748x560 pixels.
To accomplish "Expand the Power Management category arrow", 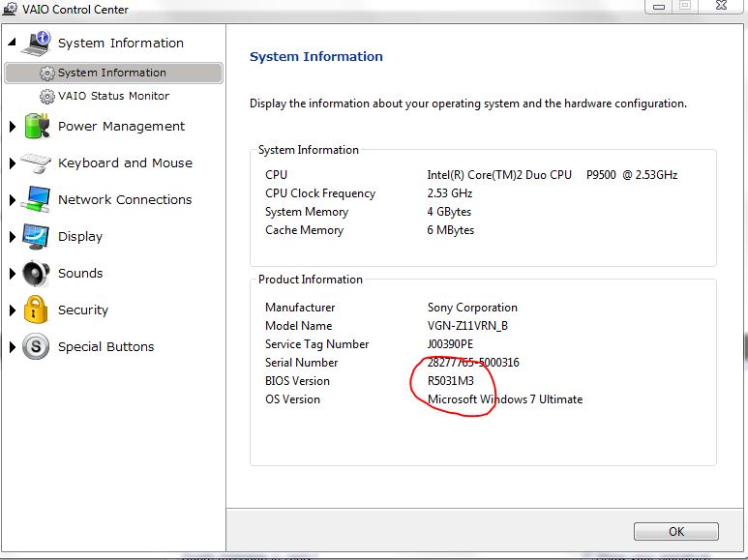I will tap(13, 127).
